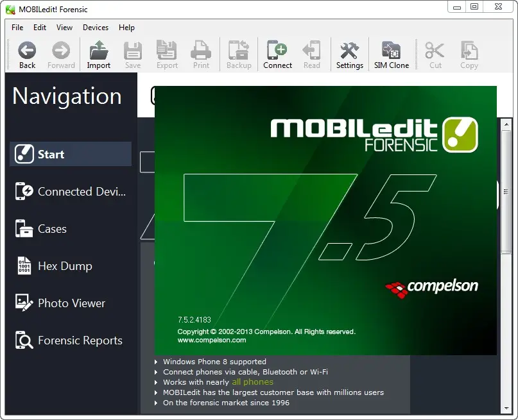518x420 pixels.
Task: Minimize the MOBILedit Forensic window
Action: tap(457, 7)
